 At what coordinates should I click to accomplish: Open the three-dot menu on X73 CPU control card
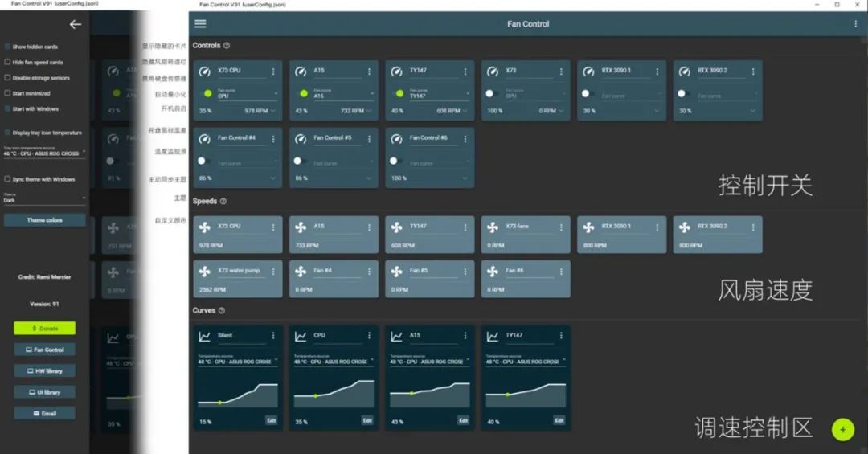(x=273, y=72)
